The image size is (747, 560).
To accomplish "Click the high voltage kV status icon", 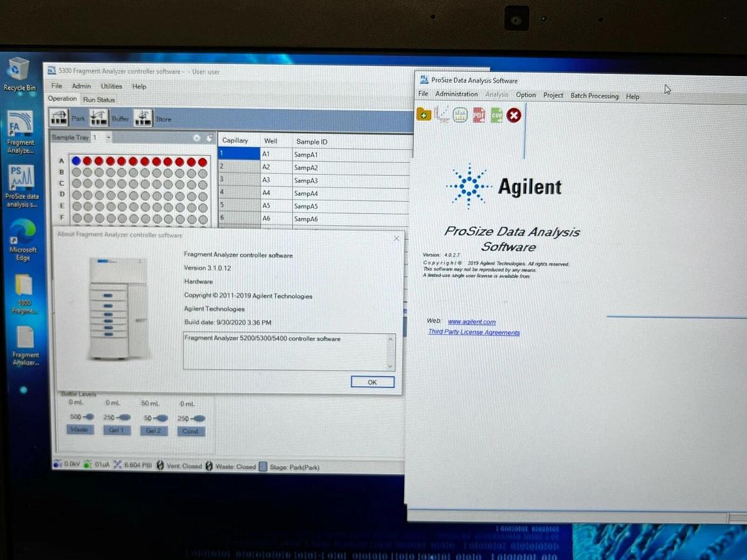I will click(x=57, y=464).
